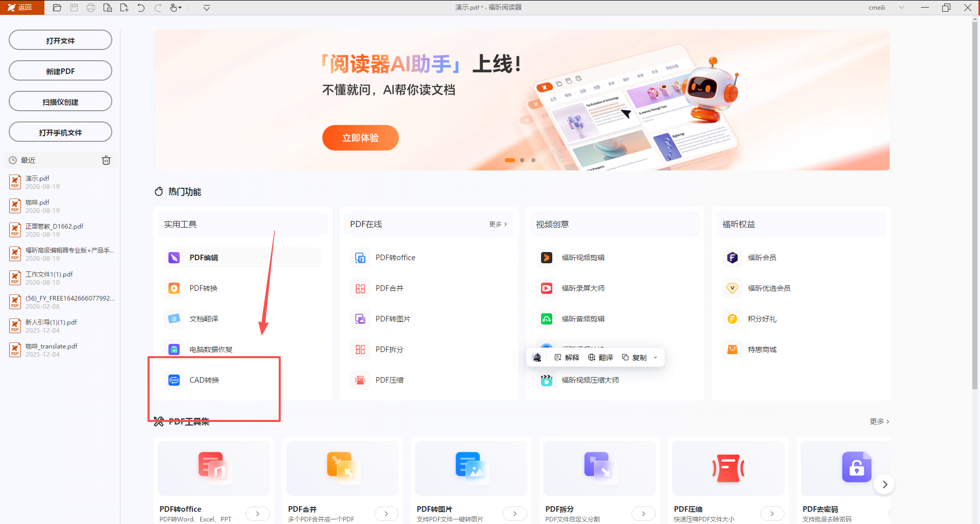980x524 pixels.
Task: Select the second banner carousel dot
Action: (522, 160)
